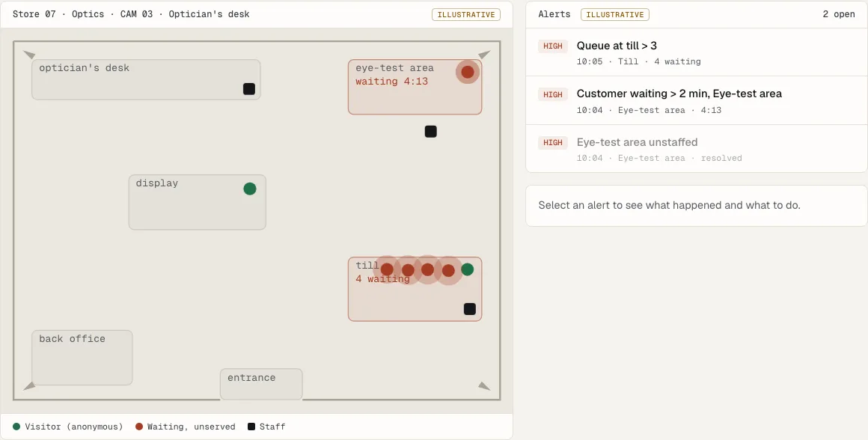Open the 'Queue at till > 3' alert
This screenshot has width=868, height=440.
click(x=697, y=52)
